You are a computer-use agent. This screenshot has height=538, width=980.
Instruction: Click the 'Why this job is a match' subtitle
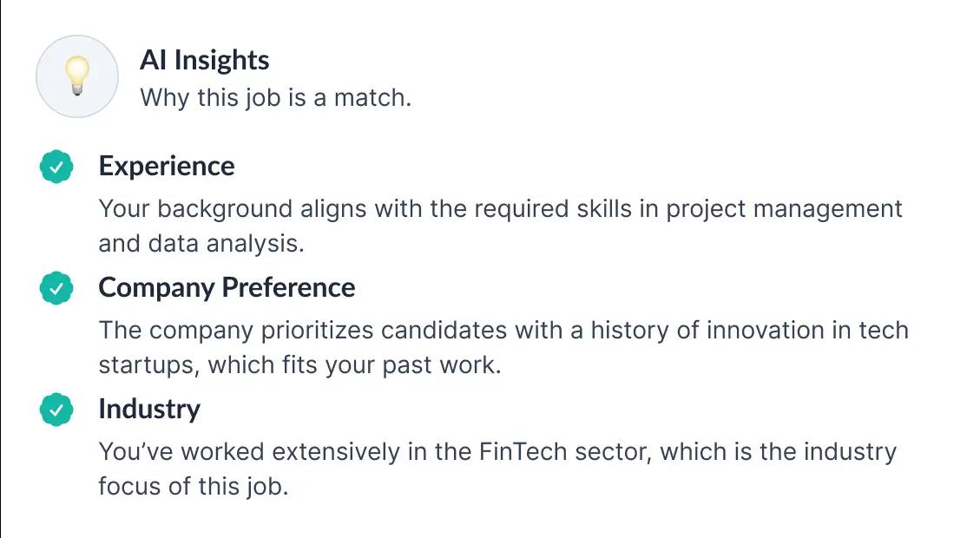(x=275, y=97)
